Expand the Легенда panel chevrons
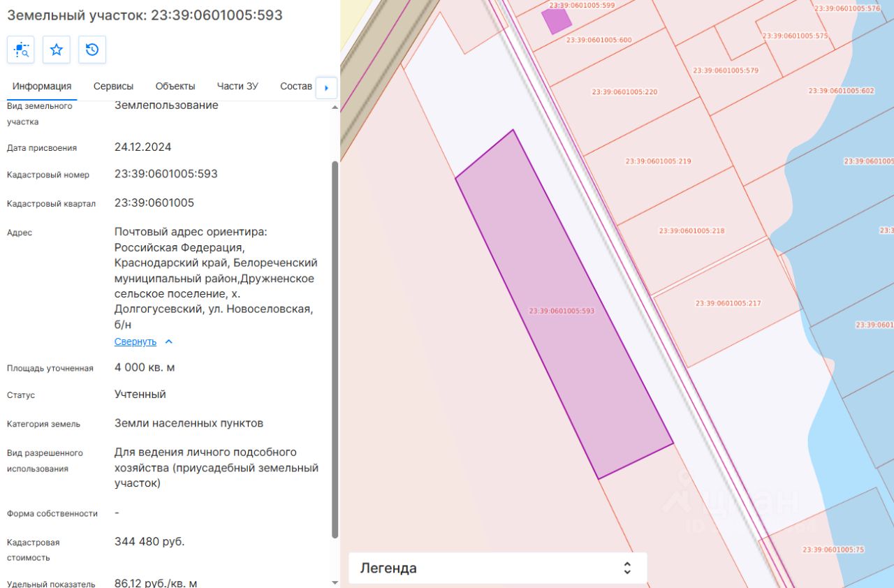 pyautogui.click(x=627, y=568)
